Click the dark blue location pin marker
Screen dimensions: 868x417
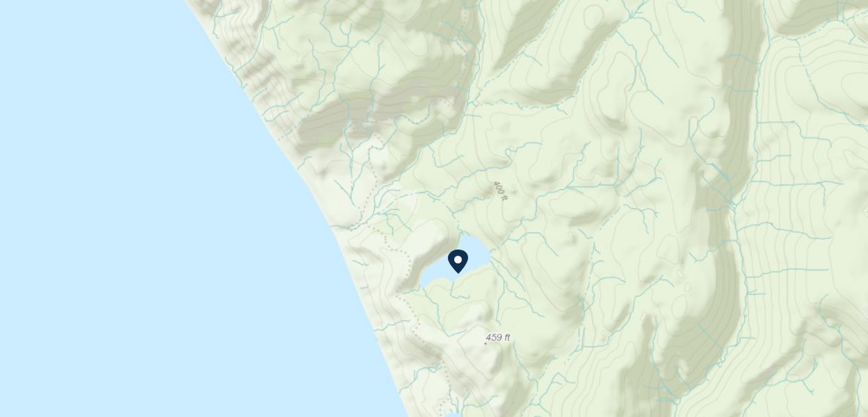click(x=458, y=261)
